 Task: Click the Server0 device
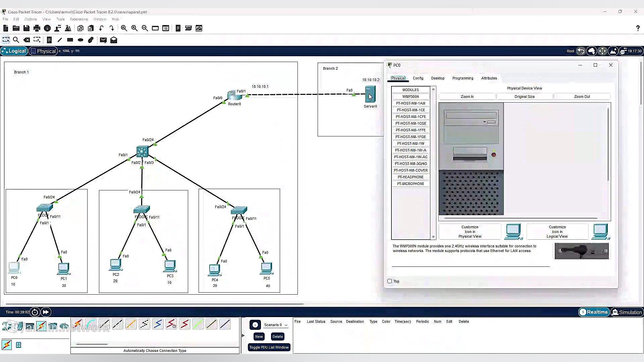[370, 94]
